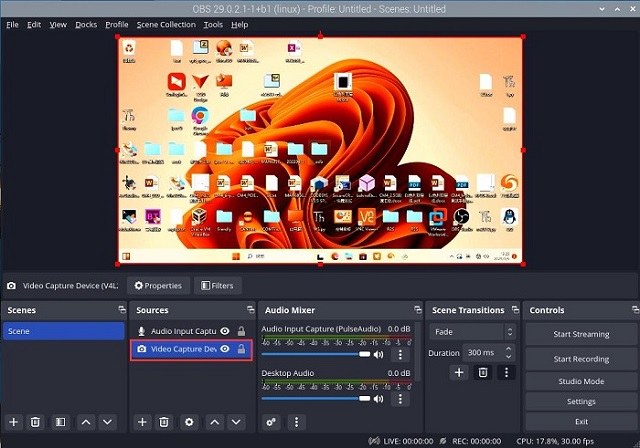The width and height of the screenshot is (640, 448).
Task: Open Settings from Controls
Action: tap(581, 401)
